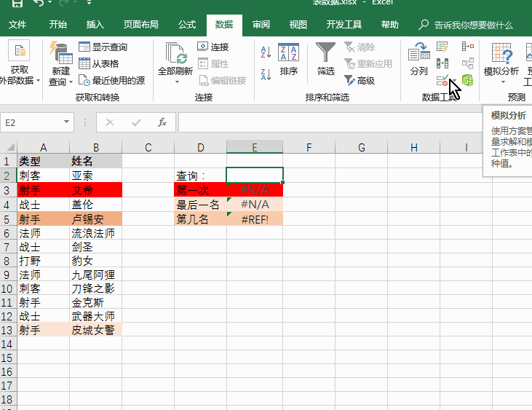This screenshot has width=532, height=410.
Task: Click the 分列 text-to-columns icon
Action: [418, 59]
